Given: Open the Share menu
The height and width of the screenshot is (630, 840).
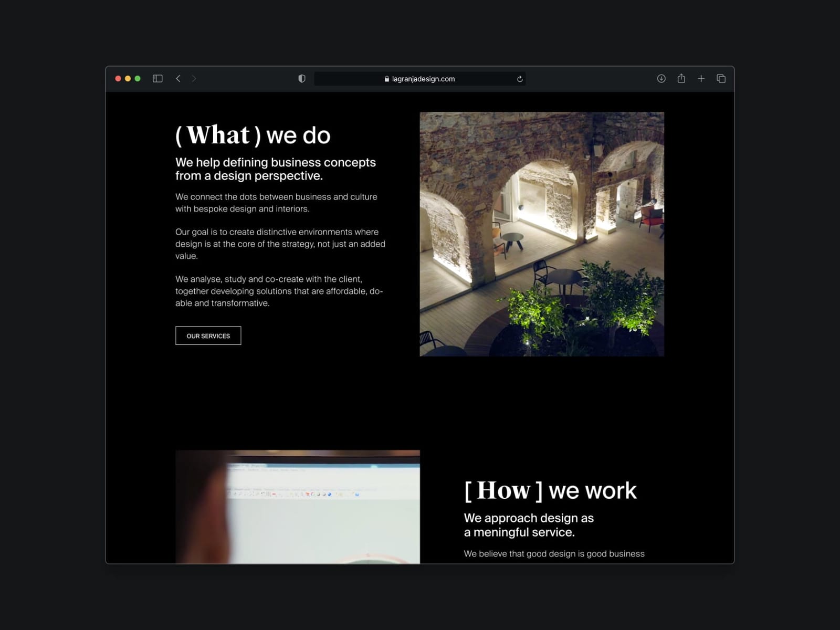Looking at the screenshot, I should (x=681, y=78).
